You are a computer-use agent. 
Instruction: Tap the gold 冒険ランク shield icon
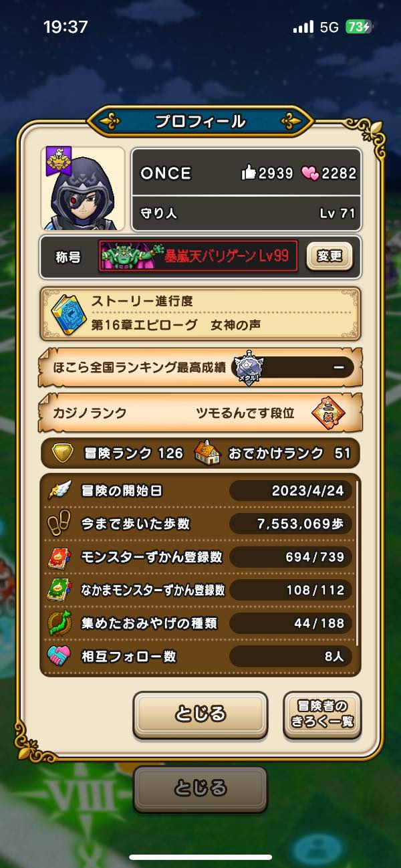[x=63, y=453]
